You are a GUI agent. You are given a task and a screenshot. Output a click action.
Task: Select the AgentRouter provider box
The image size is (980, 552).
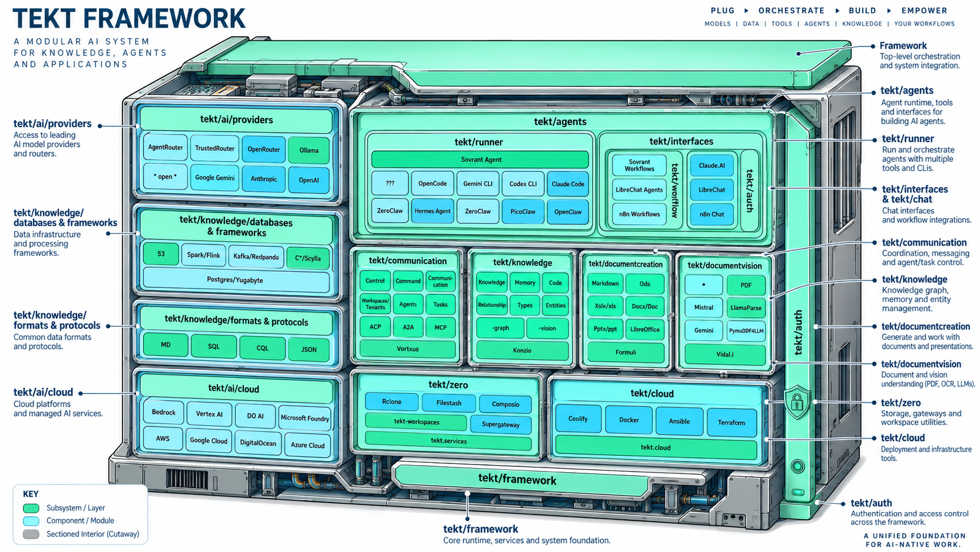165,148
